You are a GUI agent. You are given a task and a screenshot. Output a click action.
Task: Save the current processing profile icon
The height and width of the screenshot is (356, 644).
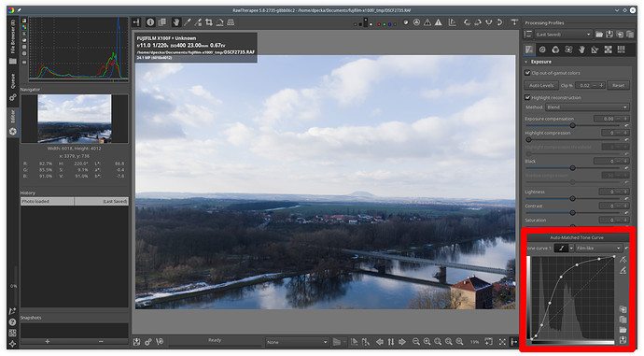(x=609, y=35)
